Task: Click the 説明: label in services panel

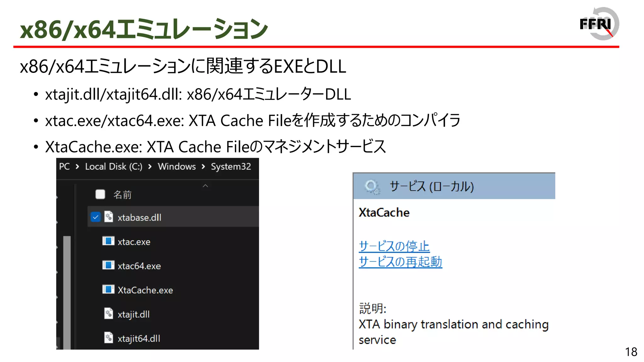Action: (373, 308)
